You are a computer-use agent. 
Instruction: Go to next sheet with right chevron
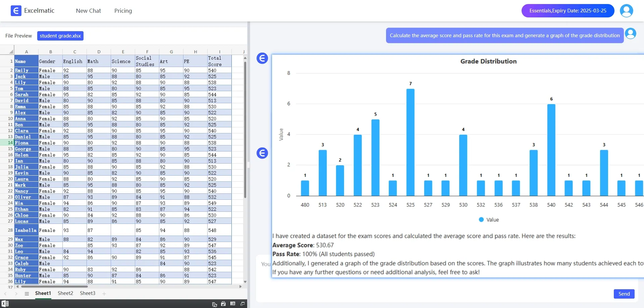pyautogui.click(x=16, y=294)
